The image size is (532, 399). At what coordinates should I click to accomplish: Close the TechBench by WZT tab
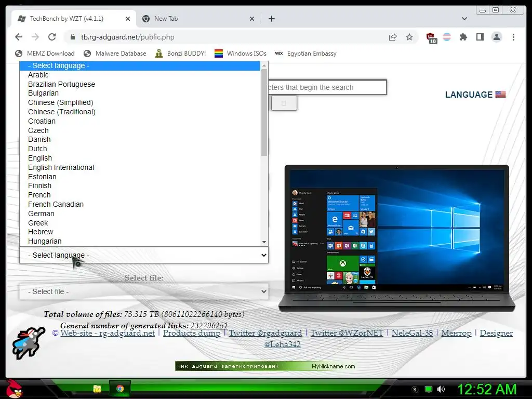click(128, 19)
